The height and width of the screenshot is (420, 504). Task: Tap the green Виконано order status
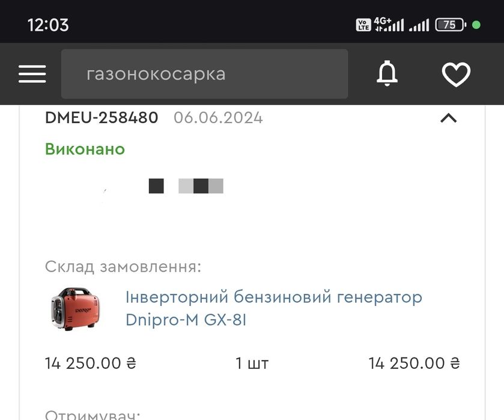click(x=85, y=149)
